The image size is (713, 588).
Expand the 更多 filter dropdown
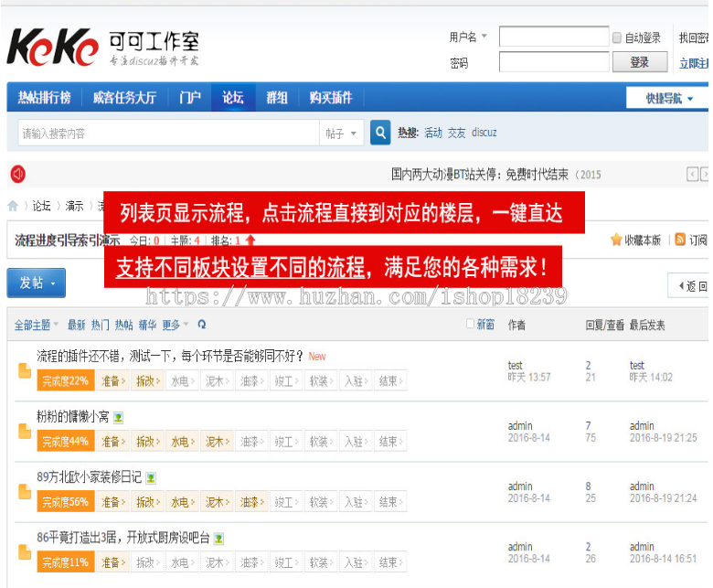[176, 325]
